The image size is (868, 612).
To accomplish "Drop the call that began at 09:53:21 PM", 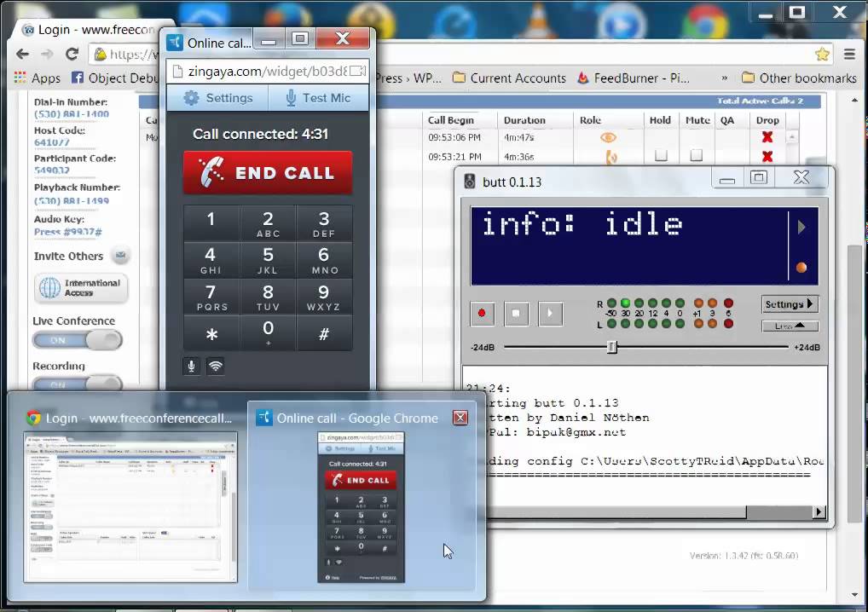I will [x=767, y=157].
